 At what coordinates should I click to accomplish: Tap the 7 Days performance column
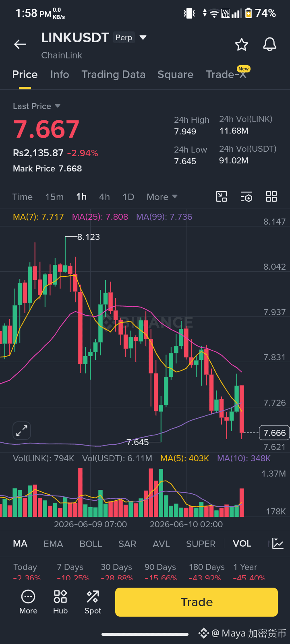pyautogui.click(x=73, y=572)
